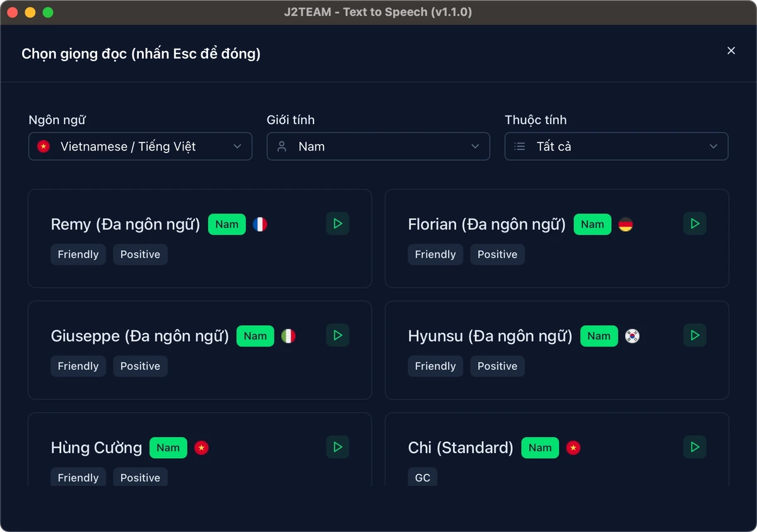The height and width of the screenshot is (532, 757).
Task: Click the Korean flag icon beside Hyunsu
Action: 632,336
